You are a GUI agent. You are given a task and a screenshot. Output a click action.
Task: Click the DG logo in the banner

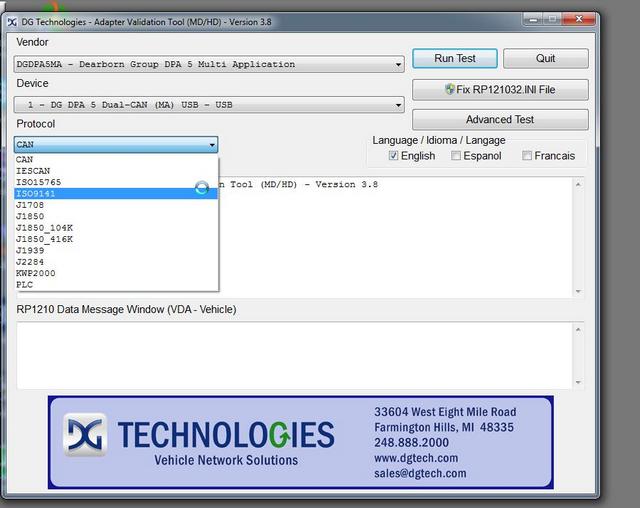pos(86,435)
